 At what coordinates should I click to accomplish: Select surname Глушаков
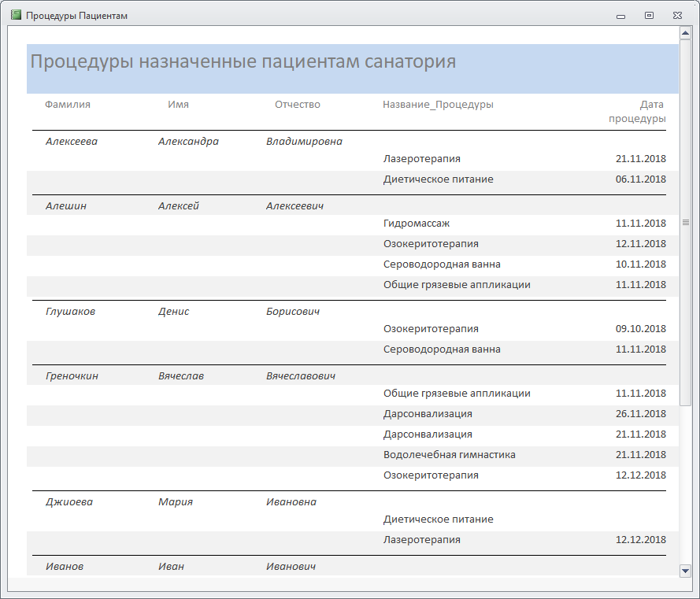[x=71, y=312]
